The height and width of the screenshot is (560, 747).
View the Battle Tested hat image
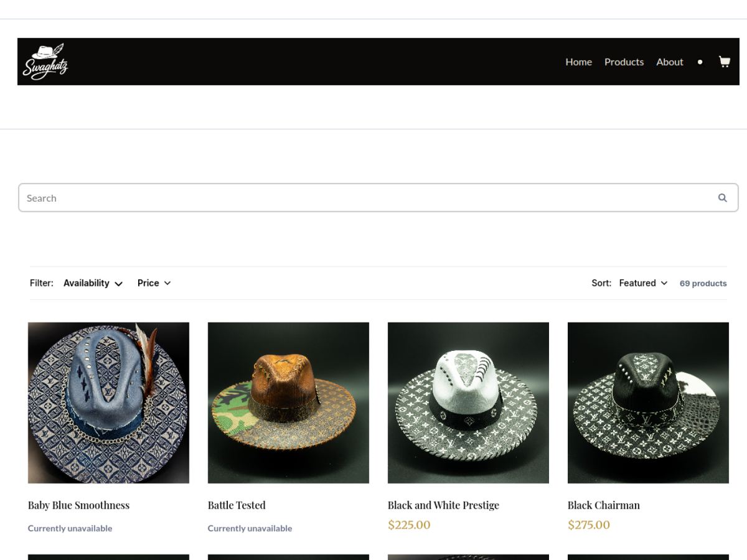tap(288, 403)
